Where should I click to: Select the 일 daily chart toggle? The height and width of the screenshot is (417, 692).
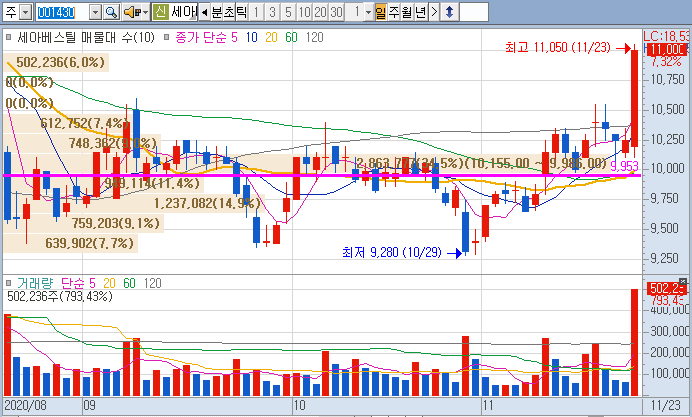click(380, 12)
